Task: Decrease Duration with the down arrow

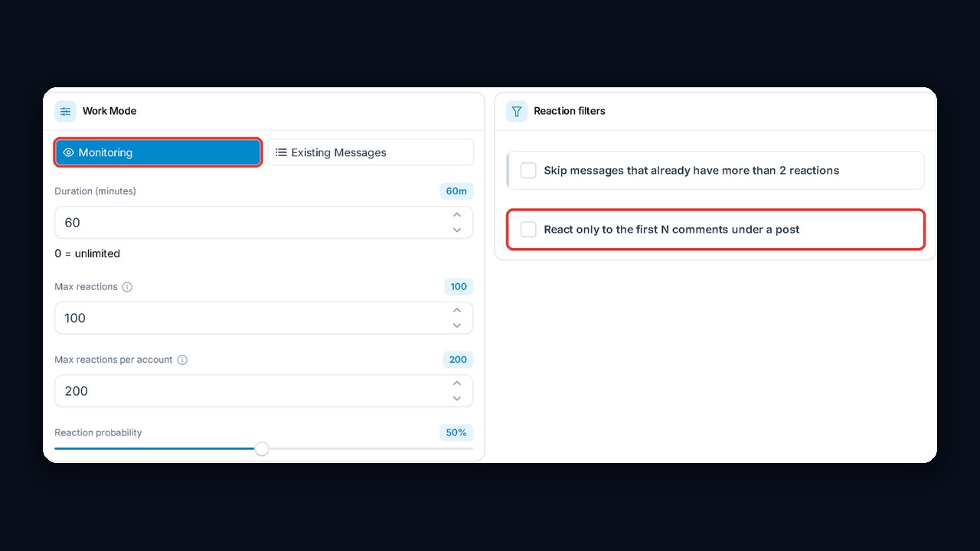Action: [x=457, y=230]
